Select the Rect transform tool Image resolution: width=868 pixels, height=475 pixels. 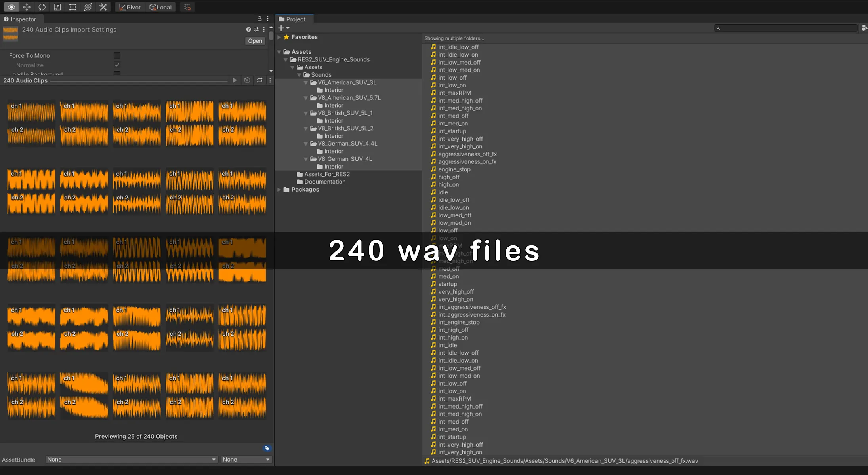tap(72, 7)
